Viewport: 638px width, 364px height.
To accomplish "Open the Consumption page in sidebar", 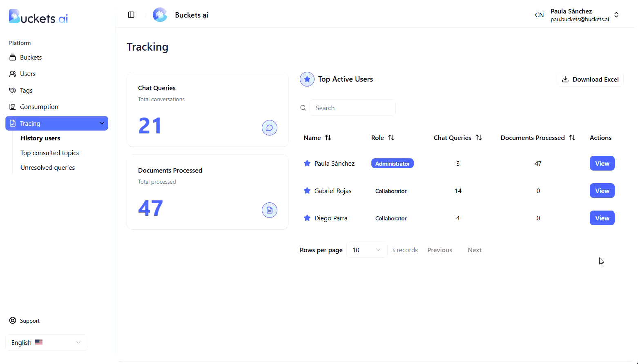I will [x=39, y=107].
